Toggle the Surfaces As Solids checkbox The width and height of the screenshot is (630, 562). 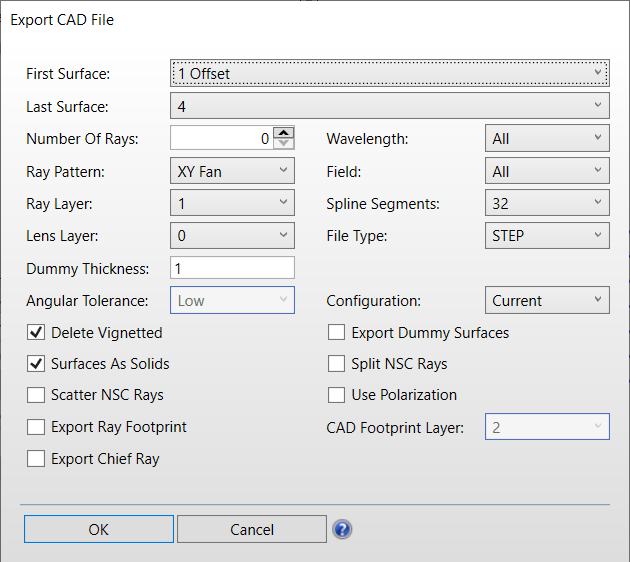36,364
